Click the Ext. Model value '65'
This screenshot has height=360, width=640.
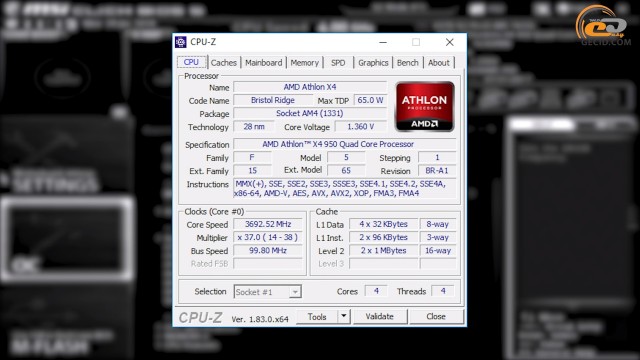tap(346, 170)
